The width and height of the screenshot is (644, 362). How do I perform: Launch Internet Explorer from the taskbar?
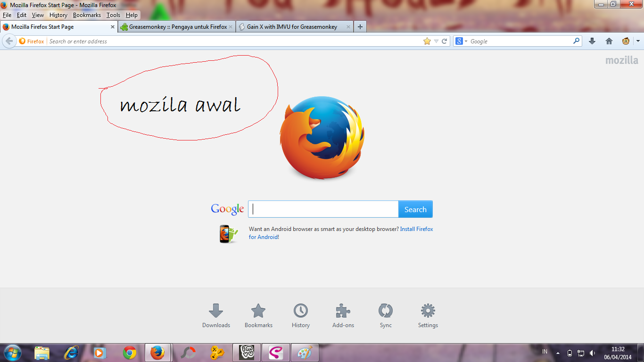point(71,353)
